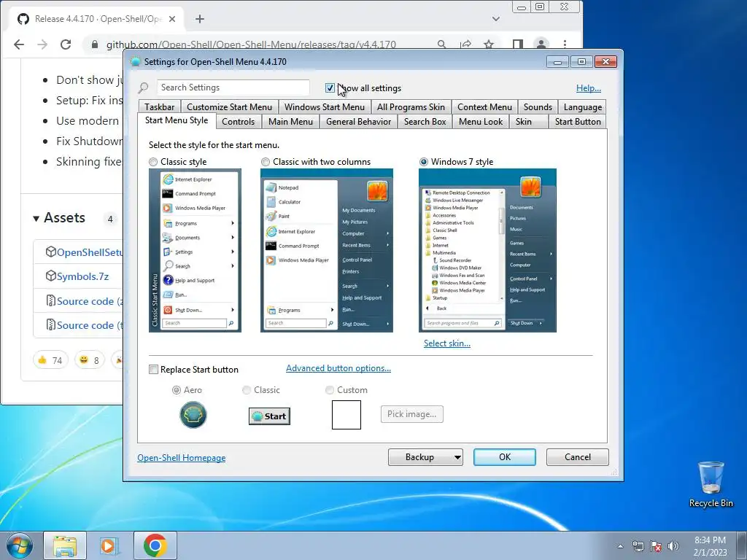Click thumbs up reaction on GitHub page
The width and height of the screenshot is (747, 560).
click(x=50, y=360)
